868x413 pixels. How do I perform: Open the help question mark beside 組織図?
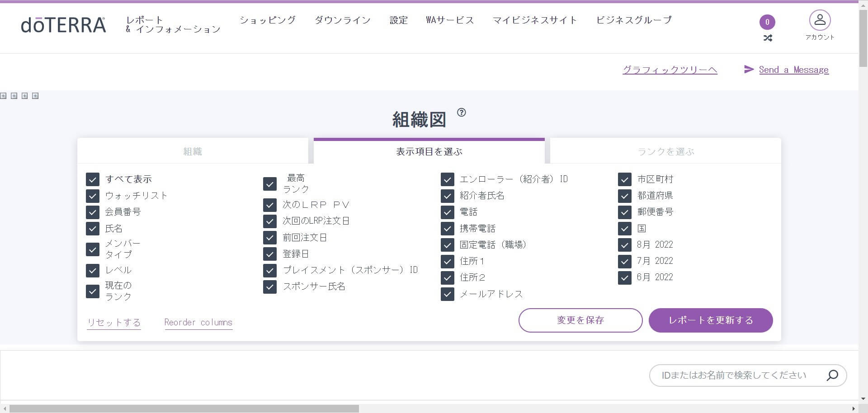(461, 113)
